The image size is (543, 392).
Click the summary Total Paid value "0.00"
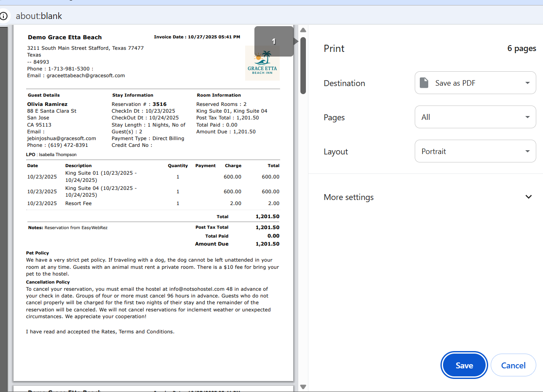tap(273, 236)
